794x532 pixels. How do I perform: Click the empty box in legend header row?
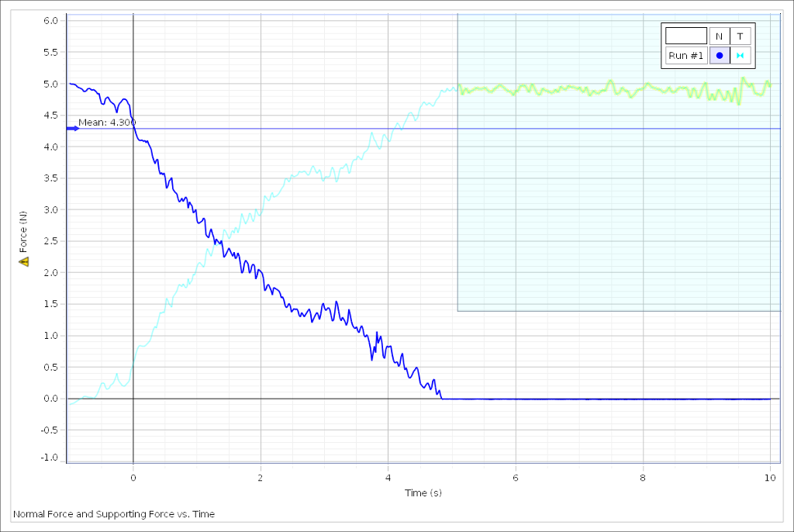686,35
